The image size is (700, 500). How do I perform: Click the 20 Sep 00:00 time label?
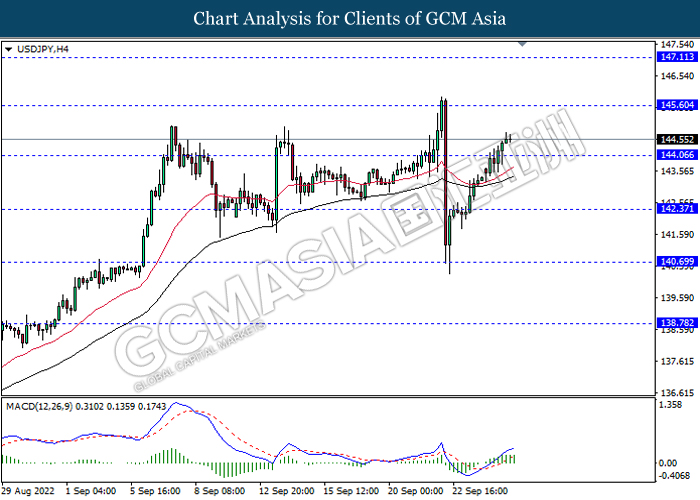click(416, 491)
